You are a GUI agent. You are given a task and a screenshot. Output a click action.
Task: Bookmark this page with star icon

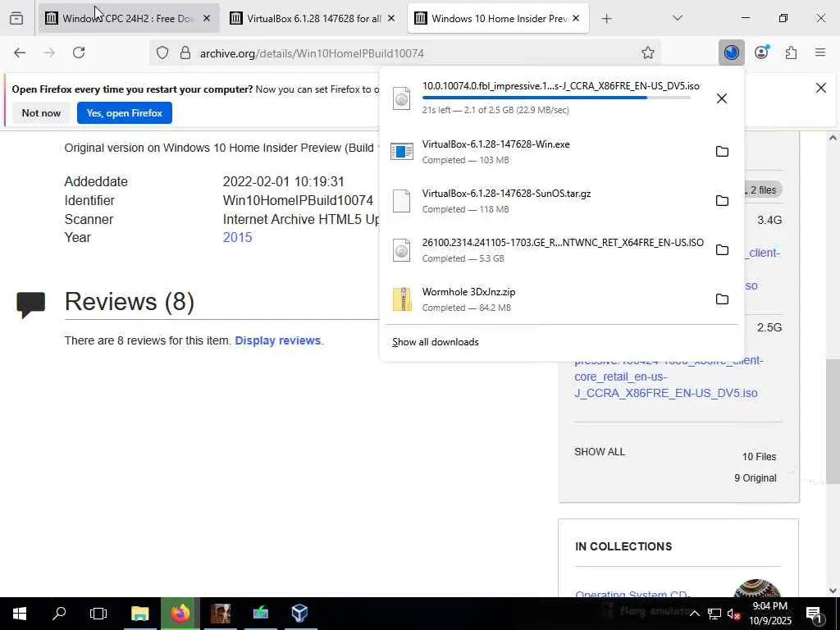click(x=648, y=52)
